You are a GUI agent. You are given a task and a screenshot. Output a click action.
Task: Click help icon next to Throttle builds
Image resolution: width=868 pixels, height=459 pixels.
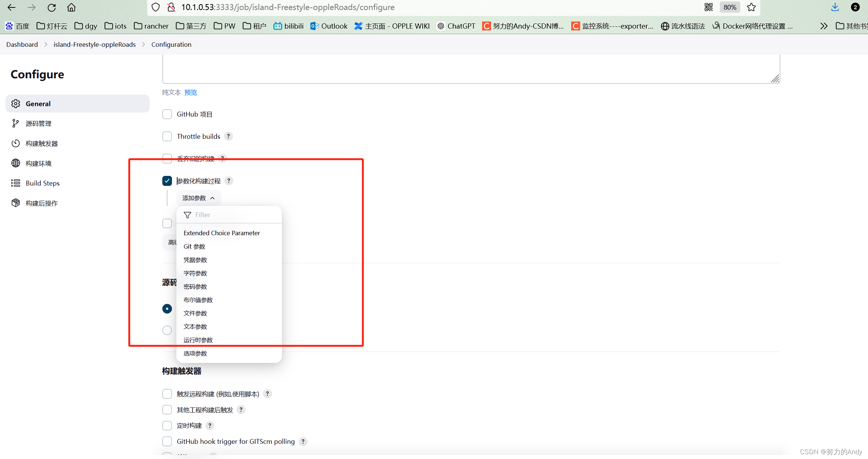[228, 137]
